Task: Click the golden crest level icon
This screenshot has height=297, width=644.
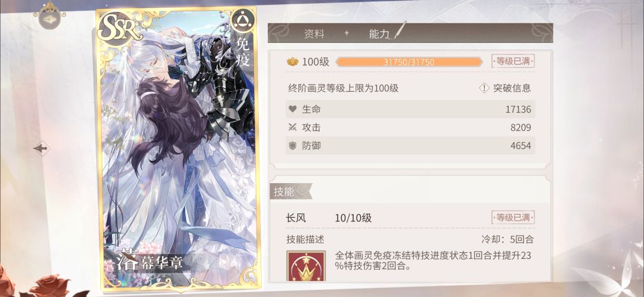Action: click(x=292, y=62)
